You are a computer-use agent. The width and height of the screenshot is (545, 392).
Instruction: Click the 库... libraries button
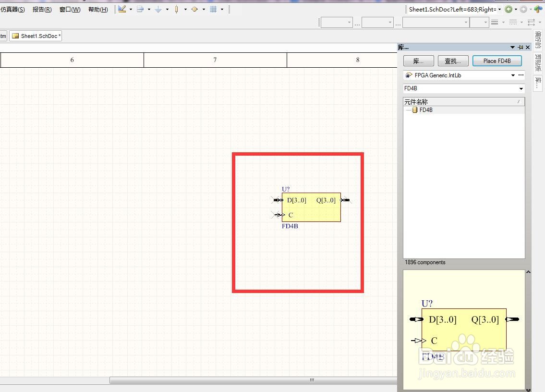pos(419,61)
